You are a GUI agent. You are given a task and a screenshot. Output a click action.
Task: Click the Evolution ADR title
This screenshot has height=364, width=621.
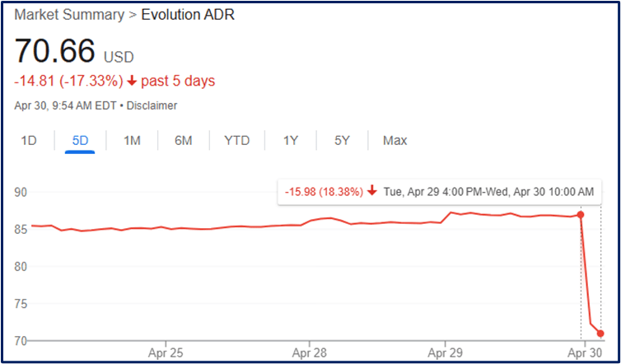188,15
